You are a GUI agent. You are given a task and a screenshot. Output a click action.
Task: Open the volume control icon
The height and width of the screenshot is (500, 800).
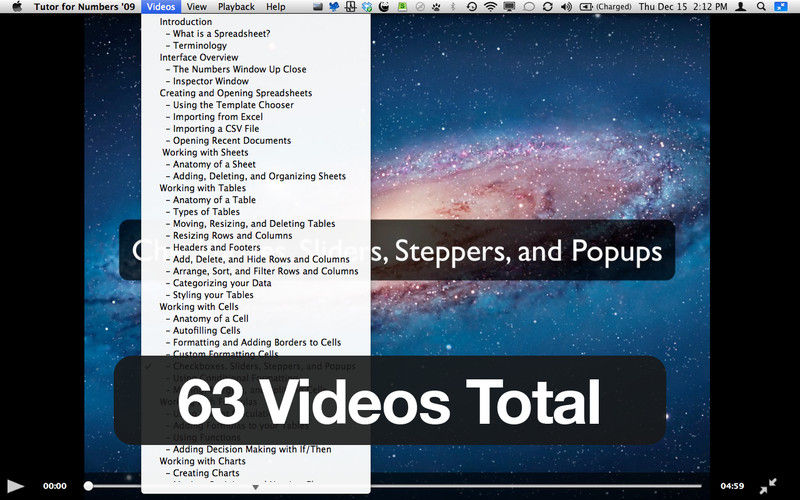(x=566, y=7)
